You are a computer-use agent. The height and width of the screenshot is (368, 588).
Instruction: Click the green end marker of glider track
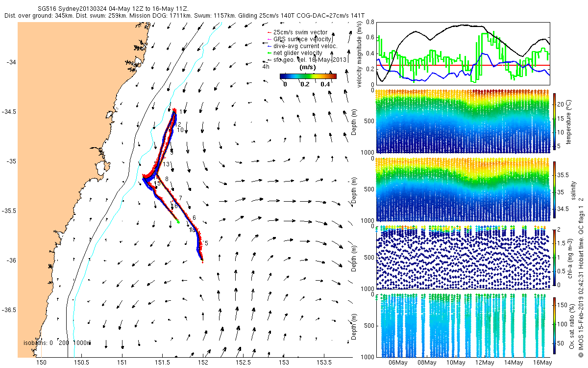pyautogui.click(x=178, y=222)
